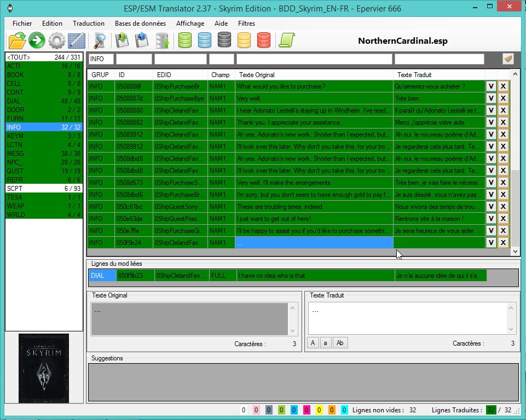Click X on the 050f5b24 row
This screenshot has width=526, height=420.
tap(503, 243)
